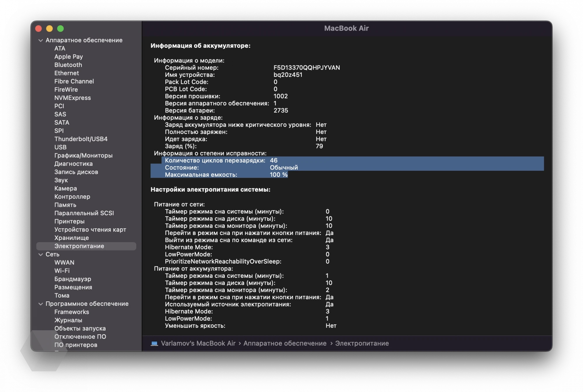Open Камера entry

click(66, 188)
